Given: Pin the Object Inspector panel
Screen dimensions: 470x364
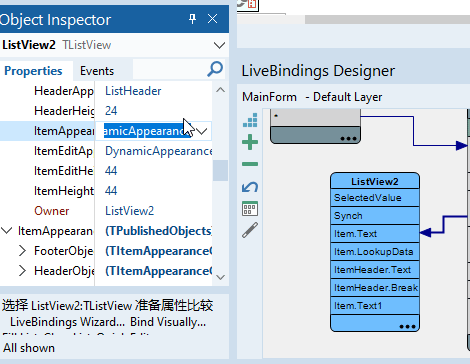Looking at the screenshot, I should [x=192, y=19].
